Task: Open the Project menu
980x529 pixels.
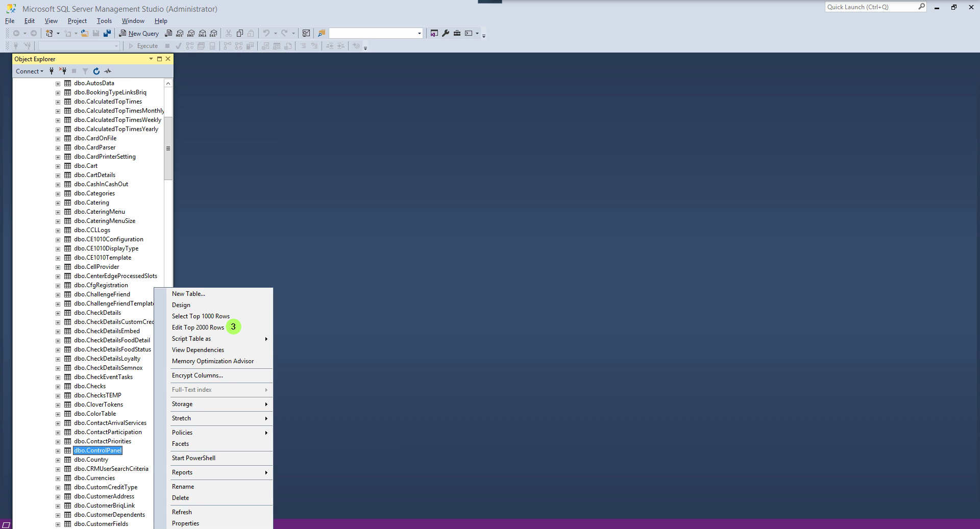Action: pos(77,21)
